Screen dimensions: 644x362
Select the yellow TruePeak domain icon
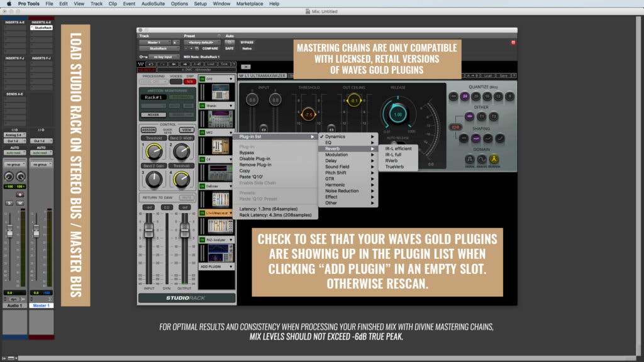(x=494, y=159)
